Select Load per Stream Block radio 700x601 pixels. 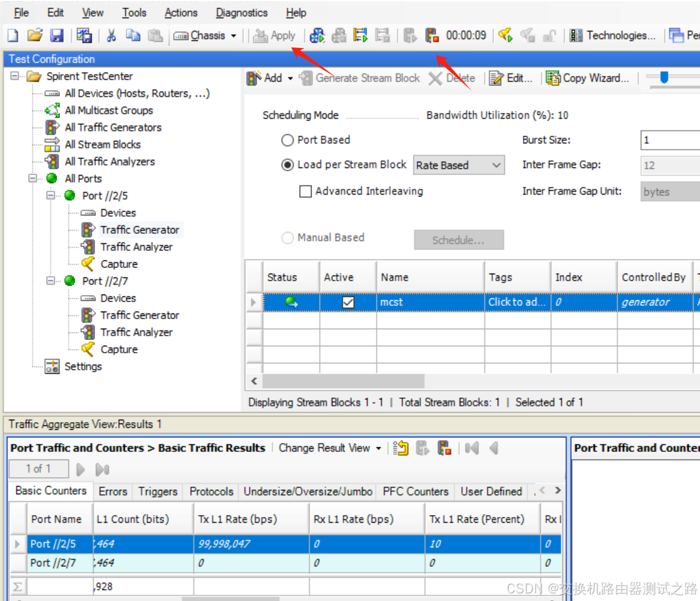pos(287,165)
